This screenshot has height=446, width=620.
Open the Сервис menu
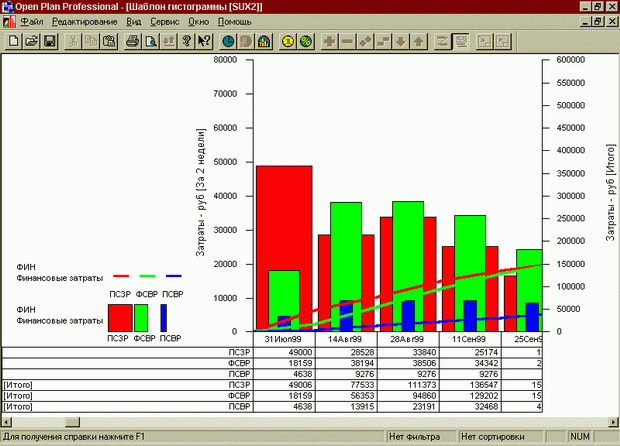(165, 21)
